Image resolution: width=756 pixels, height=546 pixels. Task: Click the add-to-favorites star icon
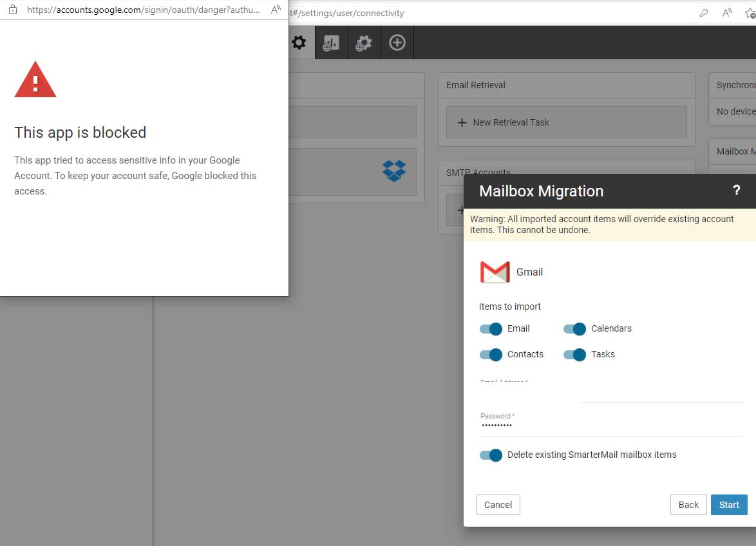coord(750,13)
